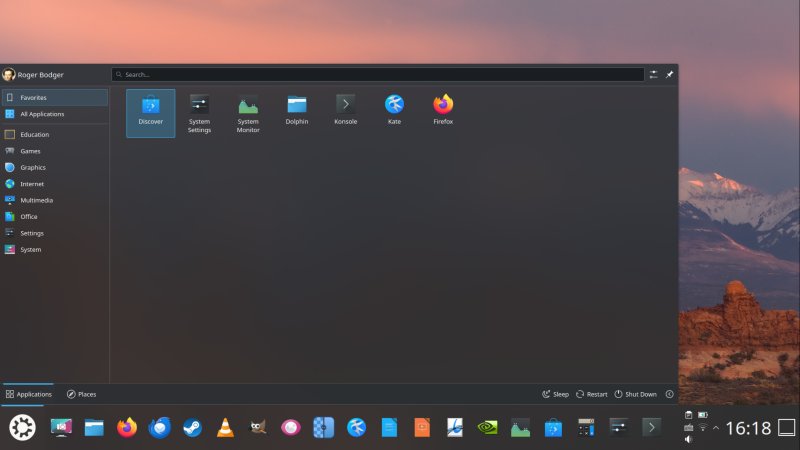
Task: Select the All Applications category
Action: (40, 114)
